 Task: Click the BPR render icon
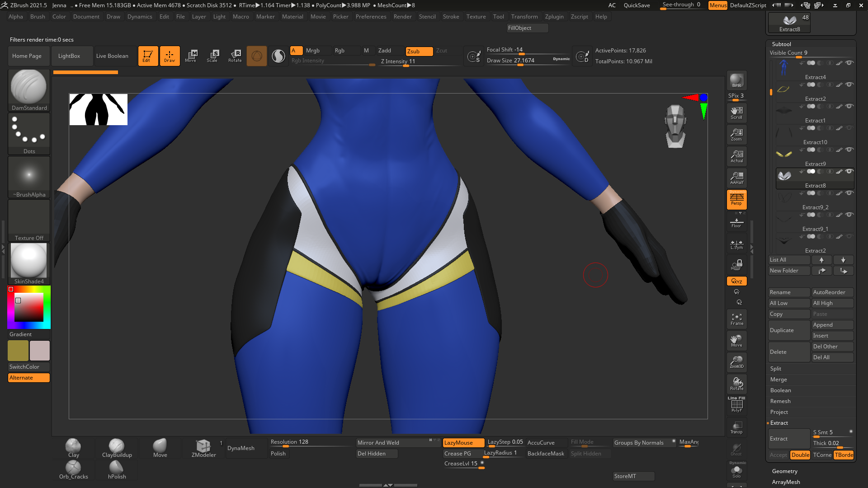pyautogui.click(x=736, y=80)
